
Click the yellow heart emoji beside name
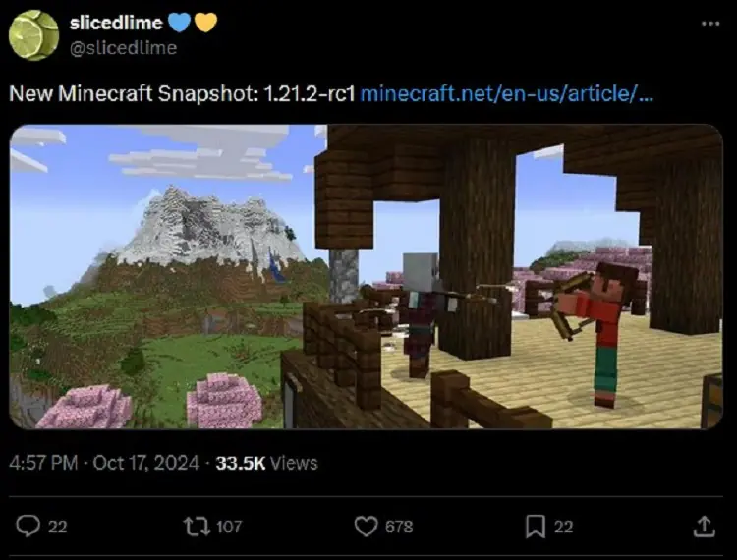click(206, 22)
